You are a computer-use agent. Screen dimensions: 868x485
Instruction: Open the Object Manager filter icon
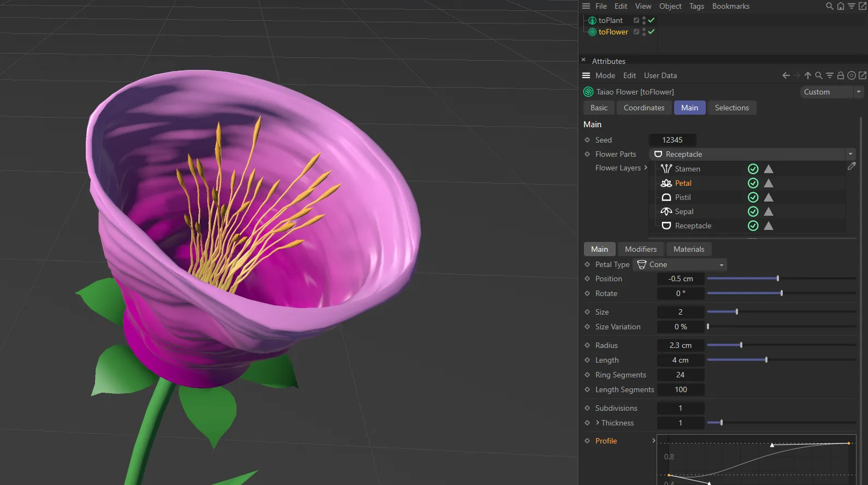(x=852, y=6)
